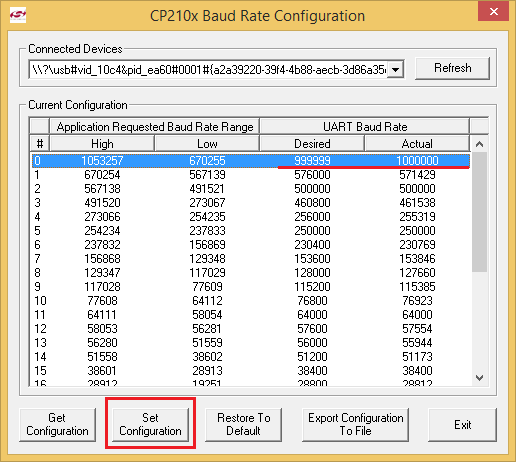Select Actual value 571429
Viewport: 516px width, 462px height.
tap(417, 175)
